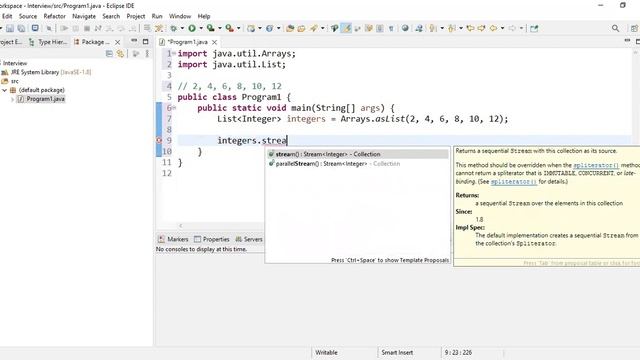Click Collapse All in Package Explorer
The height and width of the screenshot is (360, 640).
pyautogui.click(x=109, y=53)
